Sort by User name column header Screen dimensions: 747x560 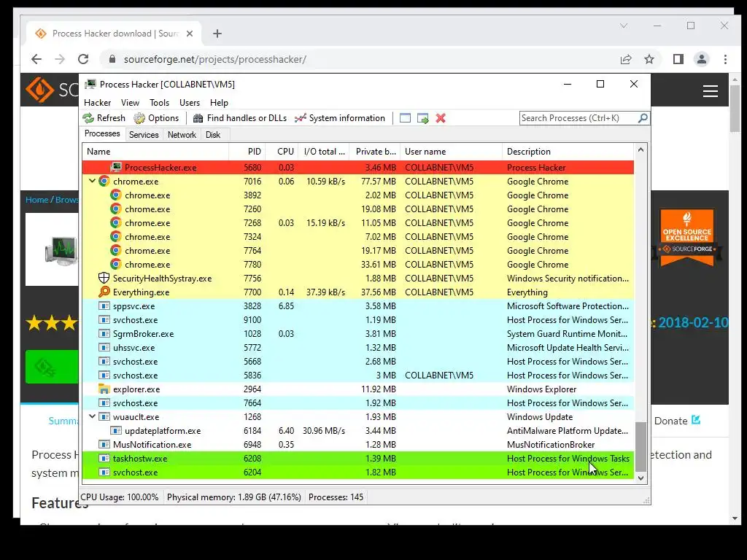point(451,152)
